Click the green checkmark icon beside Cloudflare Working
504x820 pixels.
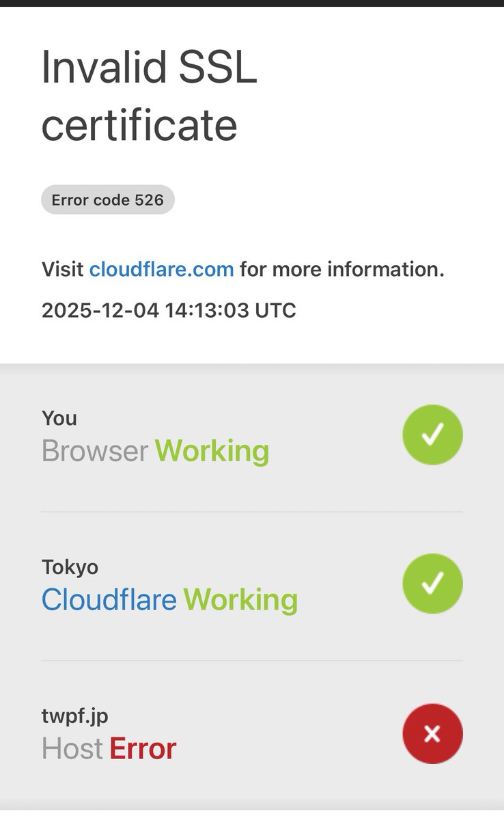[x=432, y=584]
